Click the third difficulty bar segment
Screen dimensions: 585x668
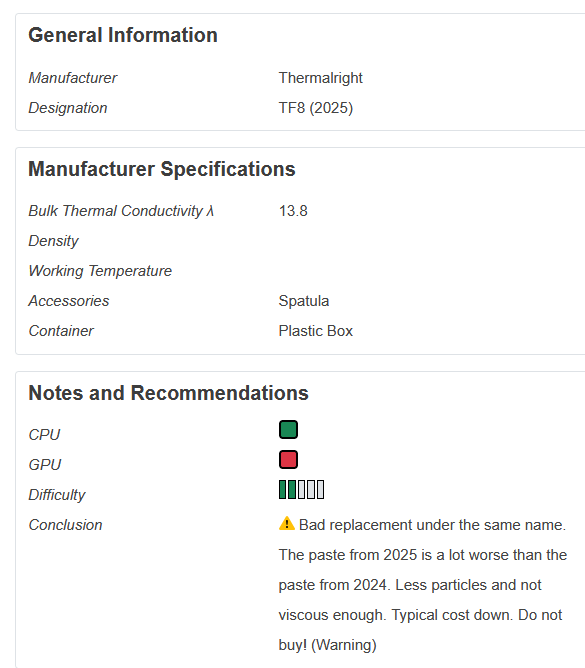pyautogui.click(x=301, y=489)
